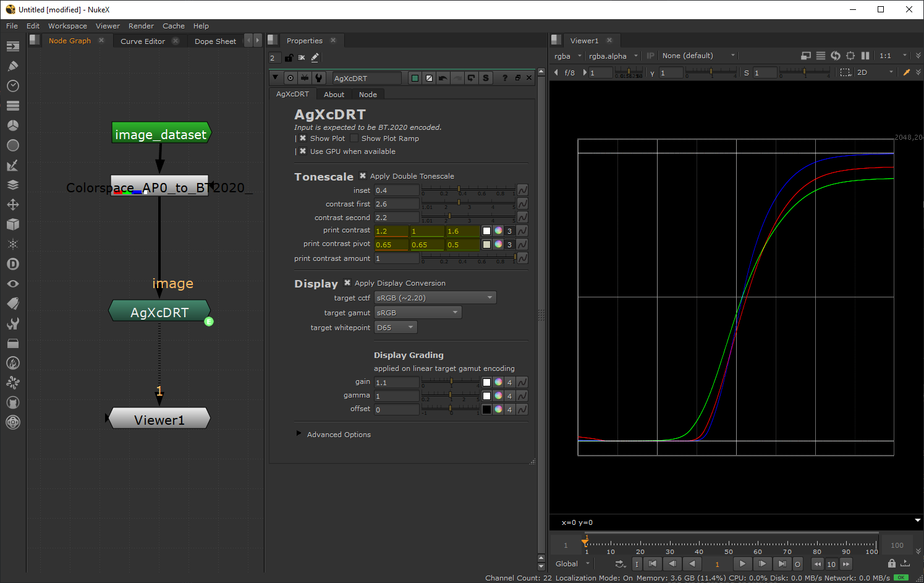The height and width of the screenshot is (583, 924).
Task: Open the Deep nodes toolbar menu
Action: click(x=13, y=264)
